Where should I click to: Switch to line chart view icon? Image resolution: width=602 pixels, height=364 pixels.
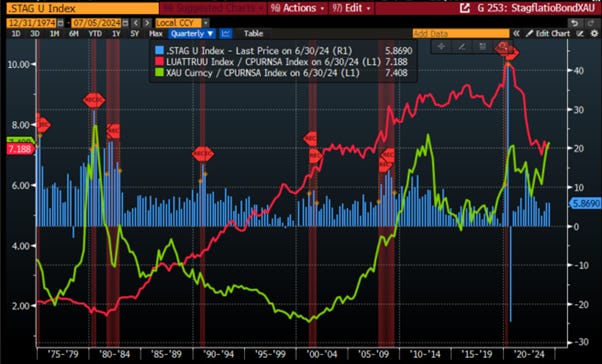pyautogui.click(x=226, y=34)
